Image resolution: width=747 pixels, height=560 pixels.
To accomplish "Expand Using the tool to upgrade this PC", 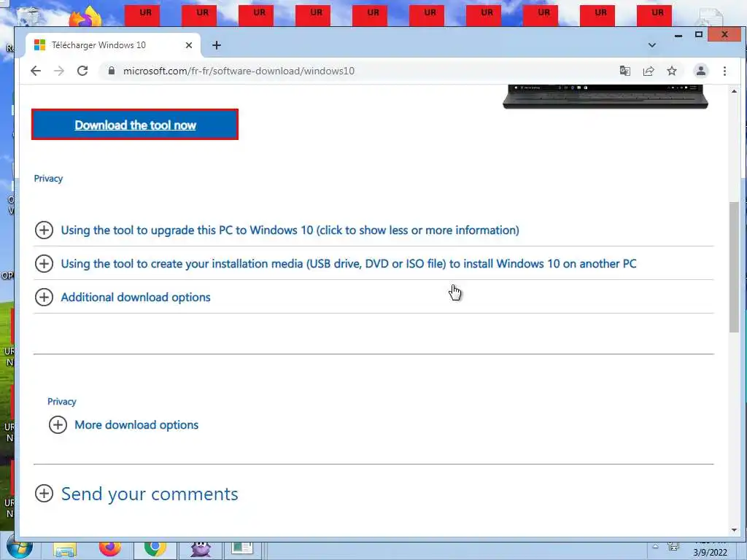I will coord(290,230).
